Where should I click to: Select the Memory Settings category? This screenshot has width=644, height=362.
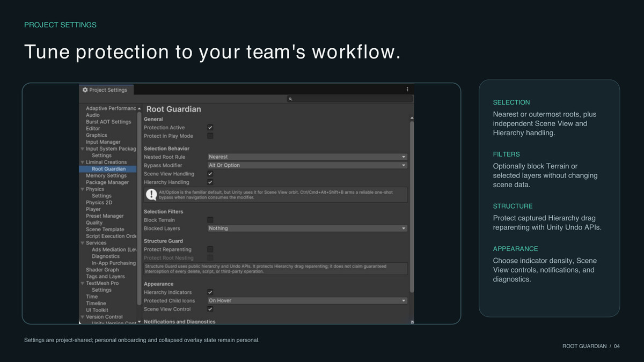(106, 176)
